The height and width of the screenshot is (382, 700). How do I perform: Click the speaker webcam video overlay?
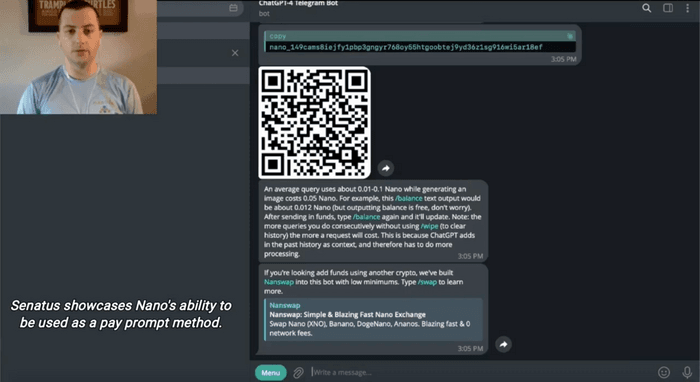(x=79, y=57)
